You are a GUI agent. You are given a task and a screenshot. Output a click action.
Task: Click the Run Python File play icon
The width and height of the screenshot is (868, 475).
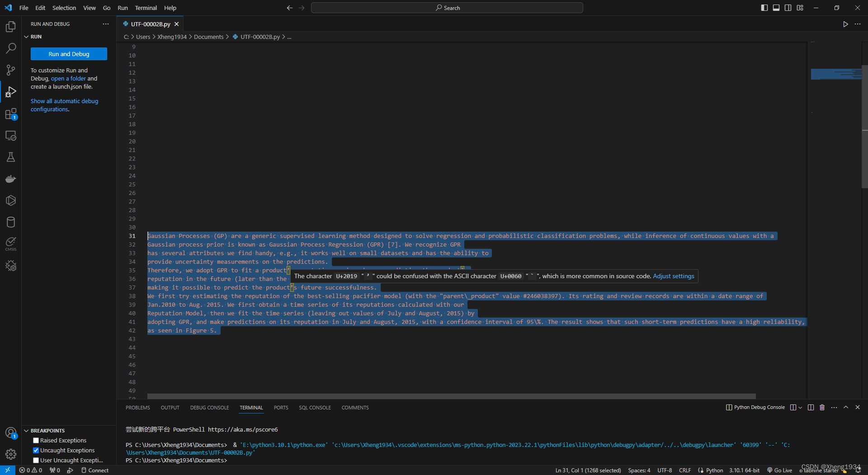(x=845, y=24)
